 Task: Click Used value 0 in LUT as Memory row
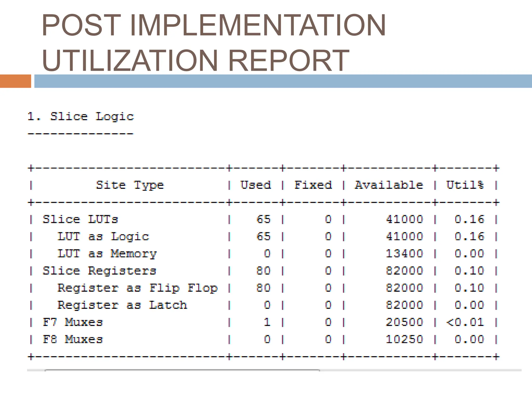(x=267, y=254)
